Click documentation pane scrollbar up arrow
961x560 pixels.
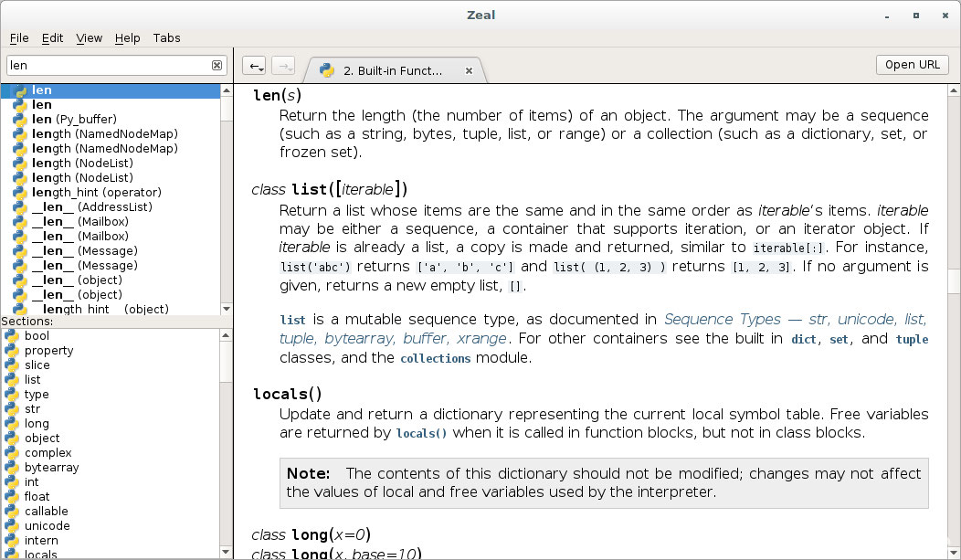coord(954,91)
